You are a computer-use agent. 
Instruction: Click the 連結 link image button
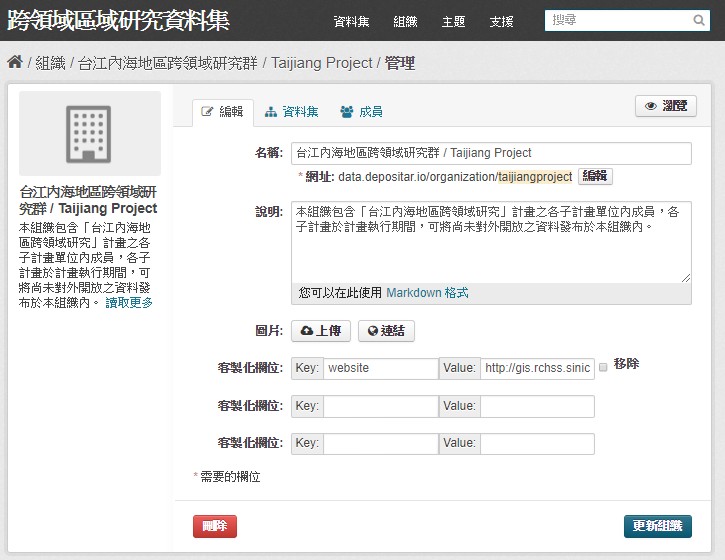(386, 331)
